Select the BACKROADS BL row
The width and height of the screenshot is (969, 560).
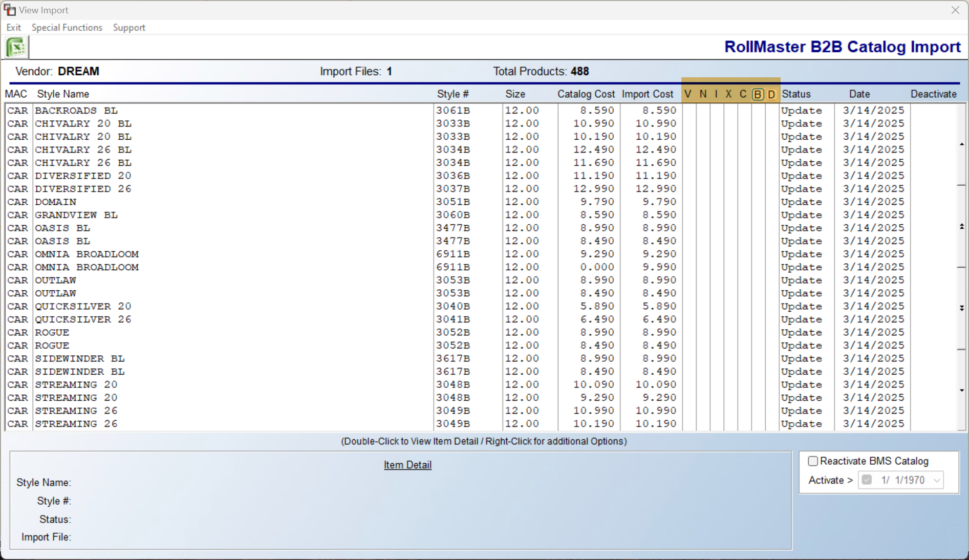(x=76, y=111)
